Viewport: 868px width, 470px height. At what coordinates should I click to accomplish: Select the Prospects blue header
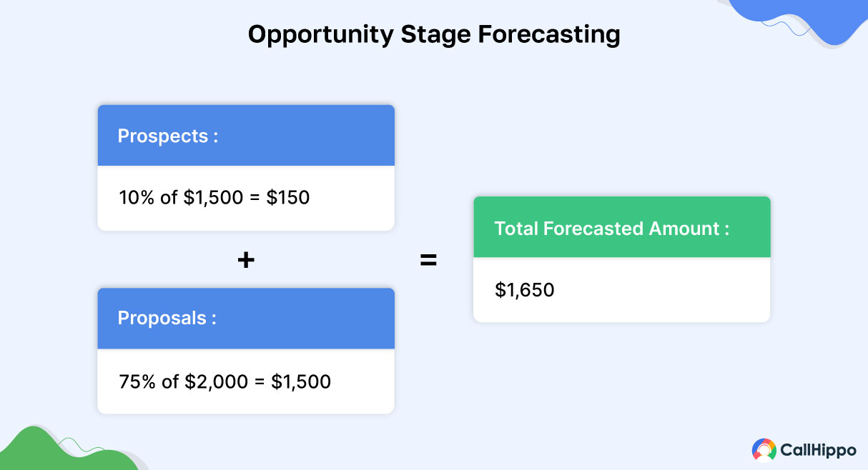click(x=246, y=136)
